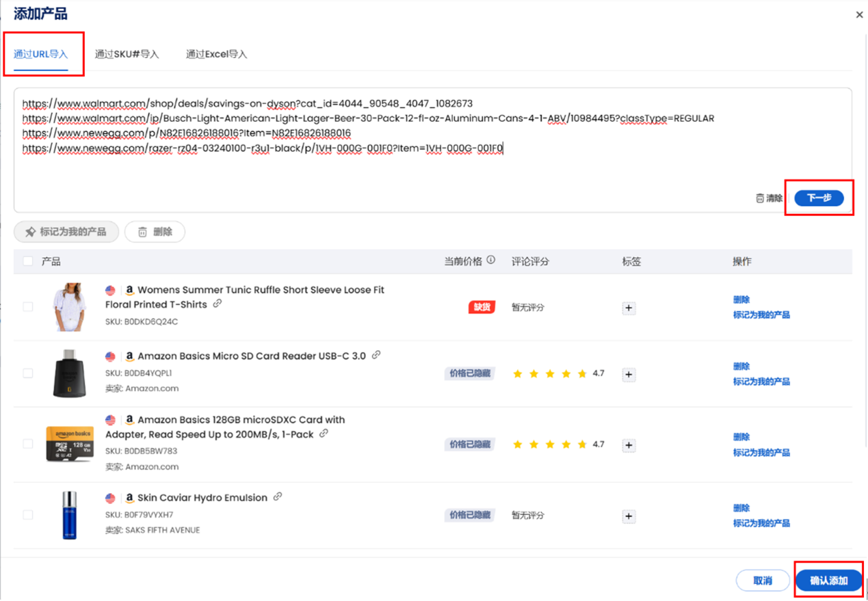Add tag with plus icon for Skin Caviar row
This screenshot has height=601, width=868.
pos(629,516)
